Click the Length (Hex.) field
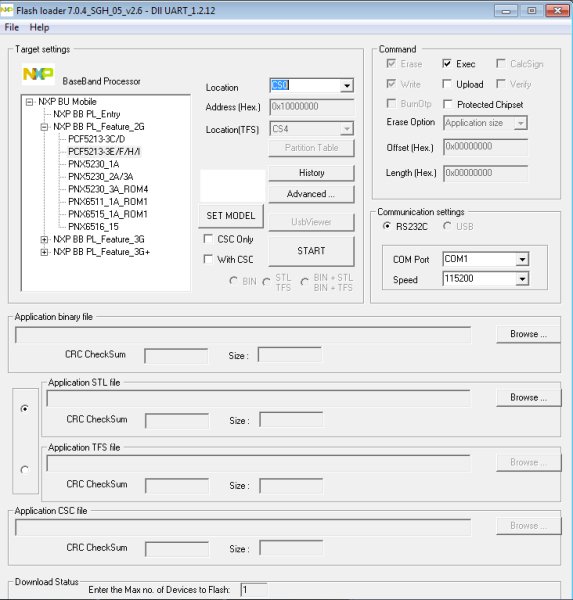Screen dimensions: 573x600 click(485, 173)
